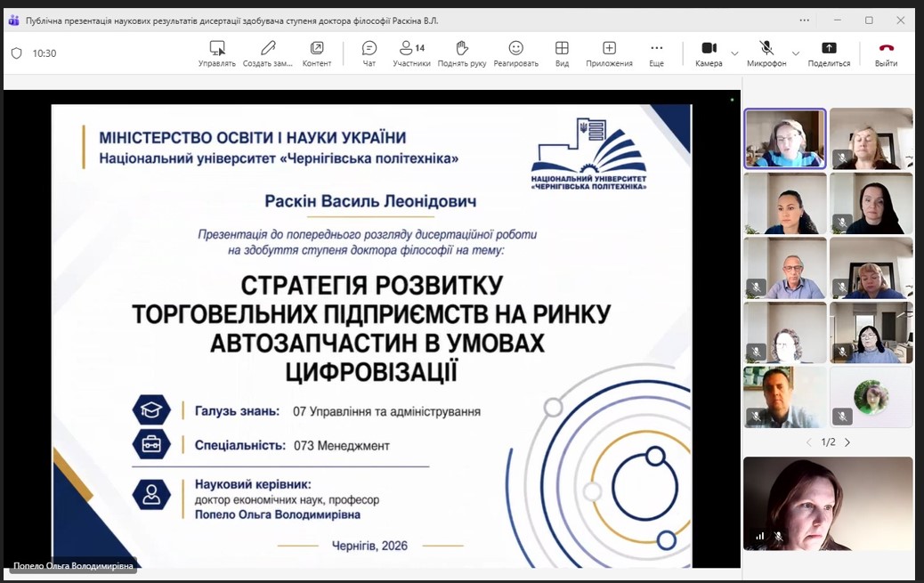
Task: Click the shield security icon
Action: point(17,53)
